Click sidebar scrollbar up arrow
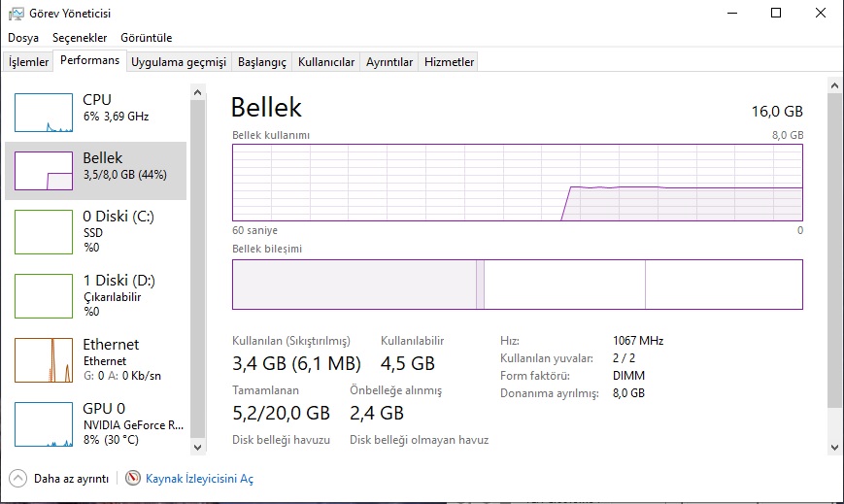 coord(197,92)
